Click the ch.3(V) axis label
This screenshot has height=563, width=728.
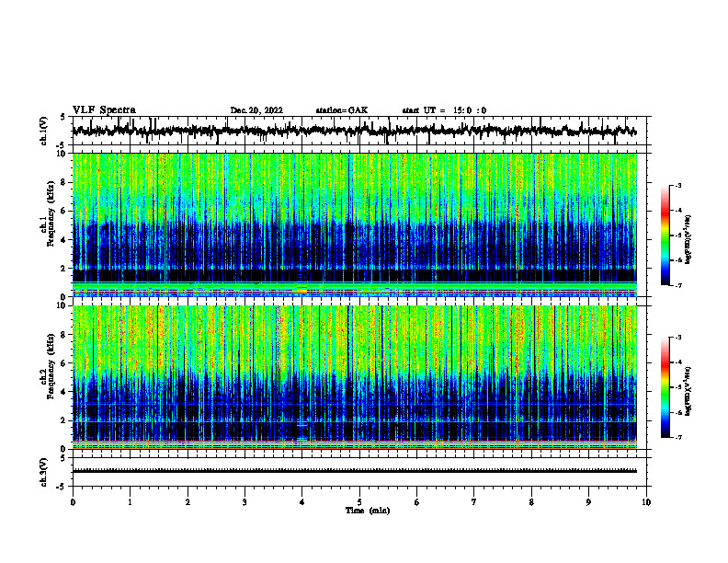(44, 472)
